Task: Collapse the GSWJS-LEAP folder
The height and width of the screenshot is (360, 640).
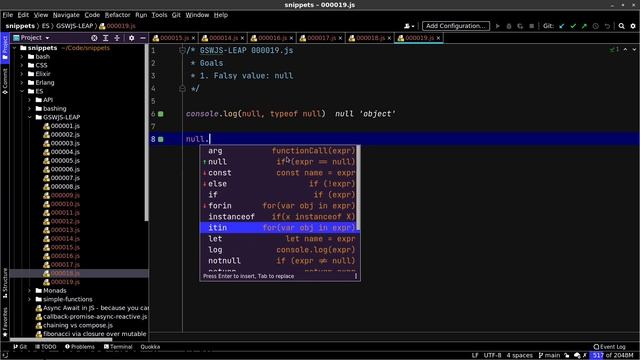Action: [x=30, y=117]
